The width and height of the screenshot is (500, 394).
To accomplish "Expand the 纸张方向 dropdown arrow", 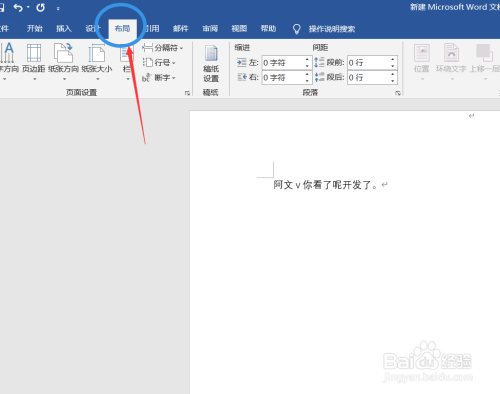I will click(64, 79).
